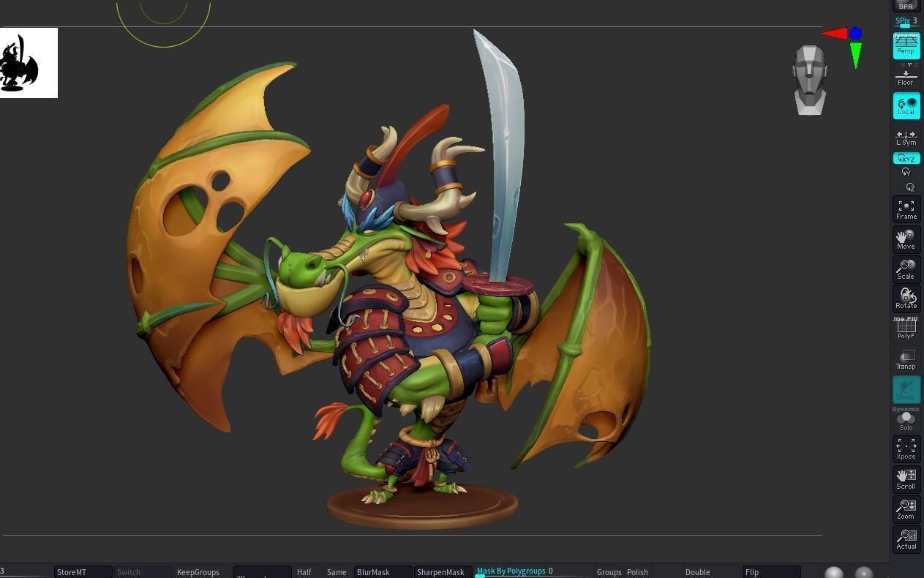The width and height of the screenshot is (924, 578).
Task: Click StoreMT button
Action: click(x=83, y=572)
